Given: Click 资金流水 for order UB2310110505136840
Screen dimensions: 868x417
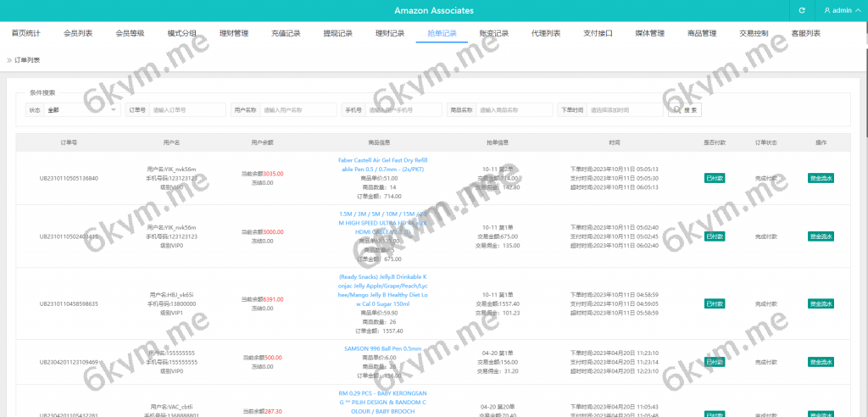Looking at the screenshot, I should [821, 178].
